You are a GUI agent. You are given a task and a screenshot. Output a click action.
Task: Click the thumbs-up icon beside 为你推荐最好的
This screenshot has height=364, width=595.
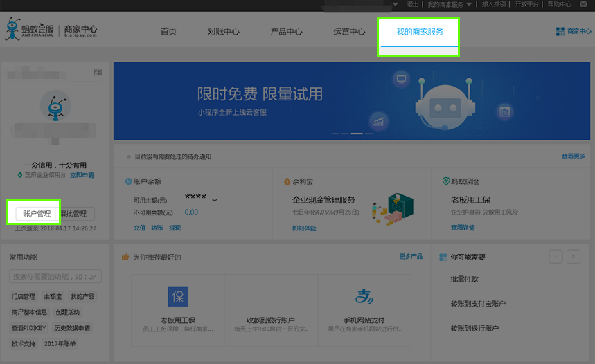point(125,257)
